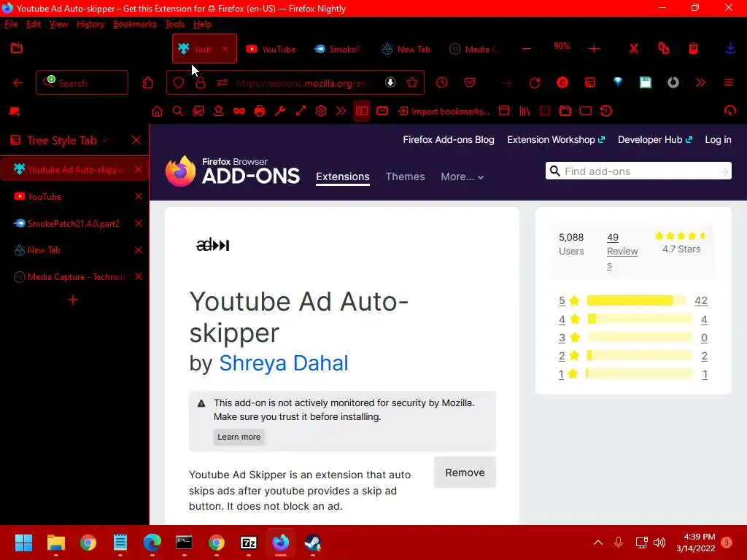Open the Extensions section link
Viewport: 747px width, 560px height.
(x=343, y=176)
